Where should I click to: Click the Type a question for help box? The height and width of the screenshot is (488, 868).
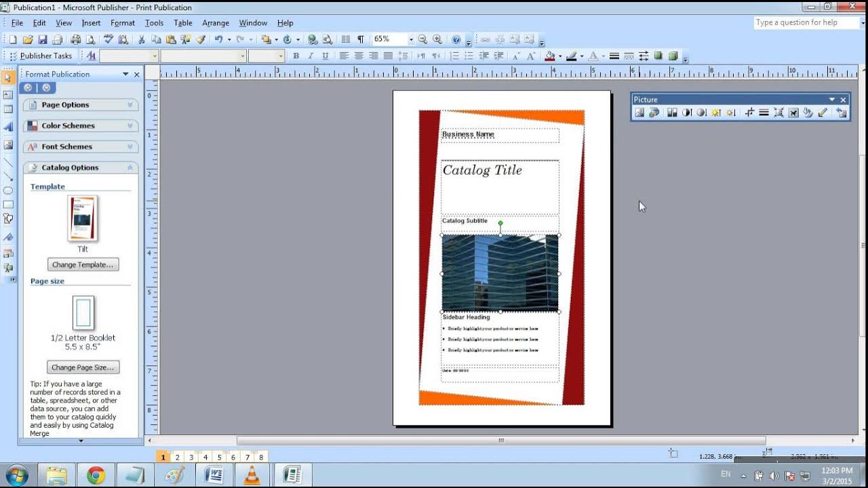[806, 22]
